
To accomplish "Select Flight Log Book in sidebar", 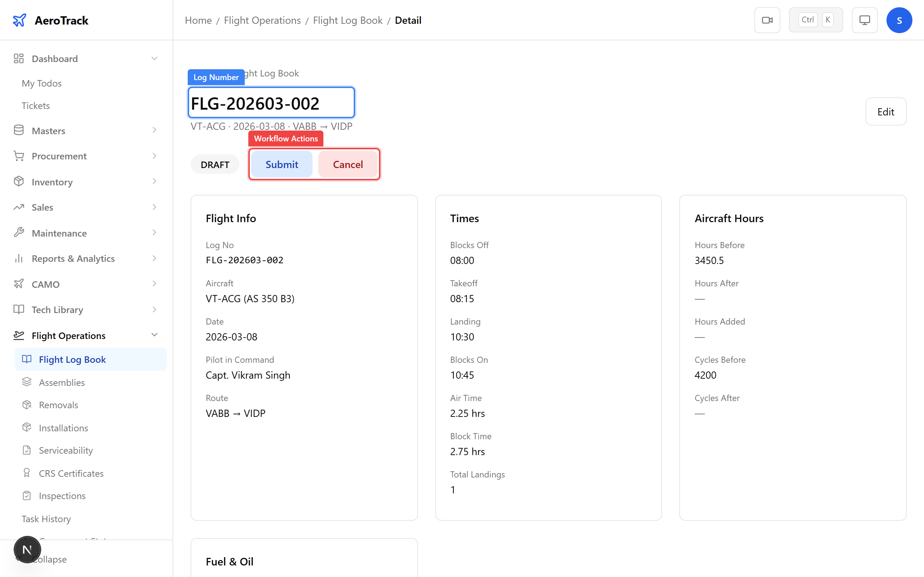I will [72, 359].
